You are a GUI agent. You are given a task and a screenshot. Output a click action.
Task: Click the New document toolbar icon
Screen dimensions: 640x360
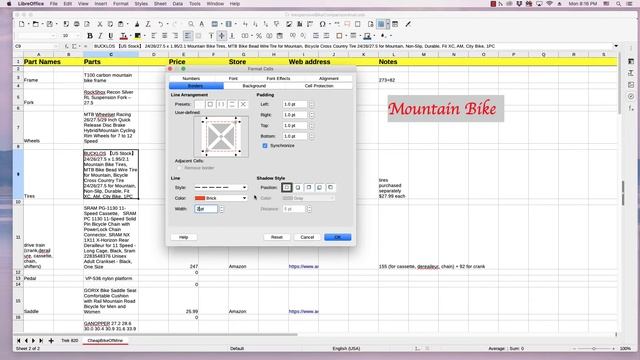coord(22,24)
